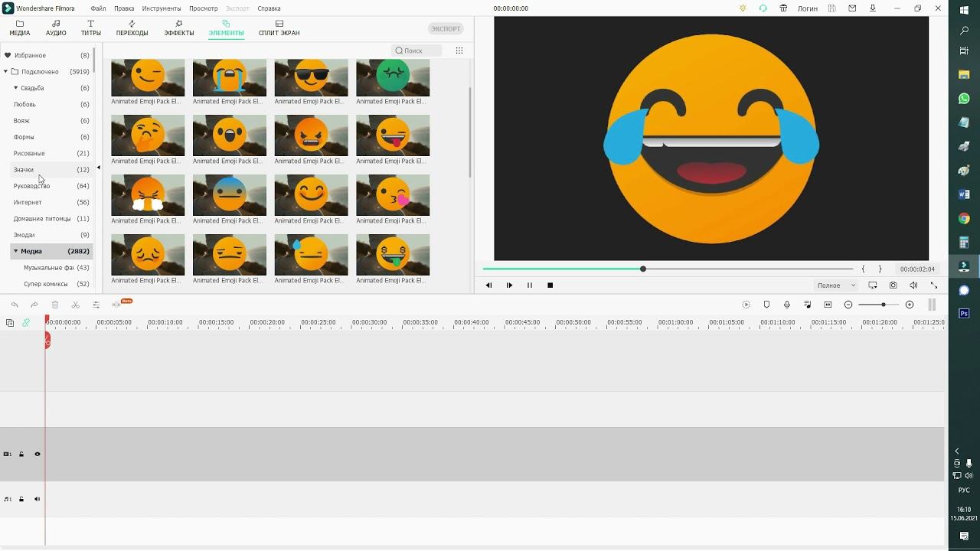
Task: Click the envelope messages icon
Action: pyautogui.click(x=853, y=8)
